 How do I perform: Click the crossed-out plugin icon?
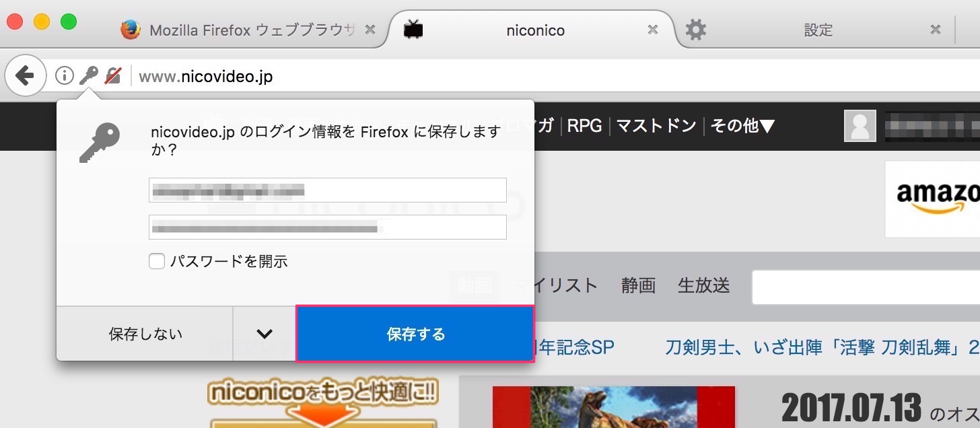click(113, 76)
